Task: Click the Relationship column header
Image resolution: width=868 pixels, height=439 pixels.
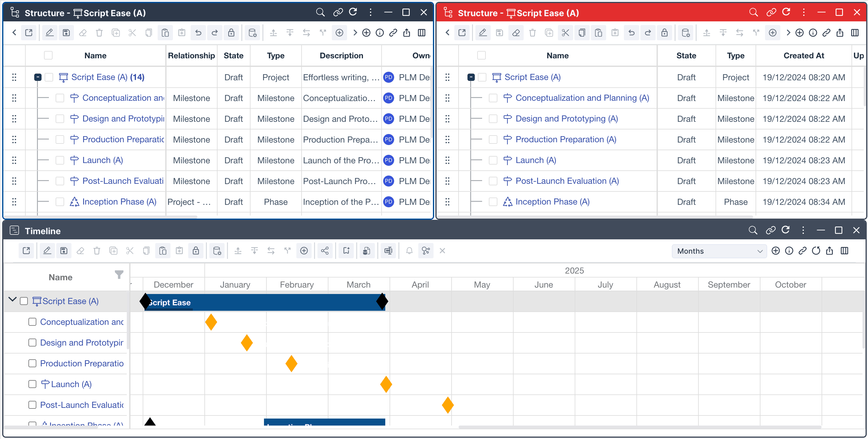Action: (191, 56)
